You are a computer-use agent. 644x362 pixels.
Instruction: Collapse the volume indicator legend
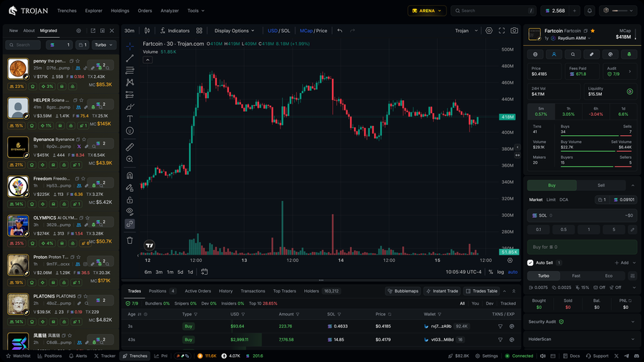tap(147, 60)
